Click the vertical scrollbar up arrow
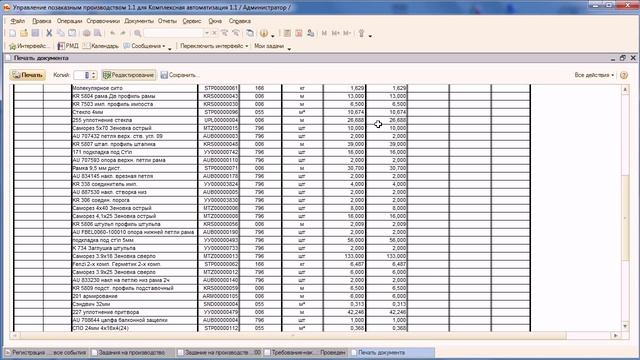The height and width of the screenshot is (360, 640). click(x=625, y=89)
